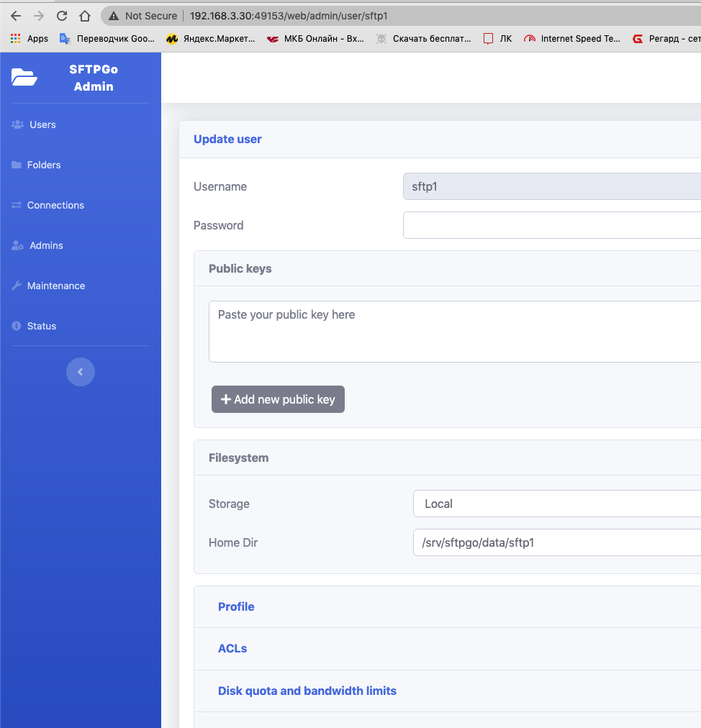Click the Home Dir input field

(x=557, y=542)
